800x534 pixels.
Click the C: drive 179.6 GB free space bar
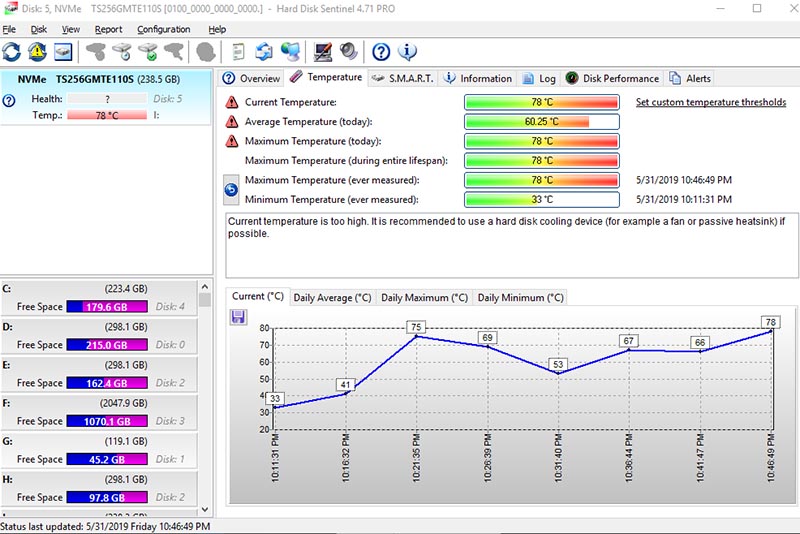click(x=107, y=307)
